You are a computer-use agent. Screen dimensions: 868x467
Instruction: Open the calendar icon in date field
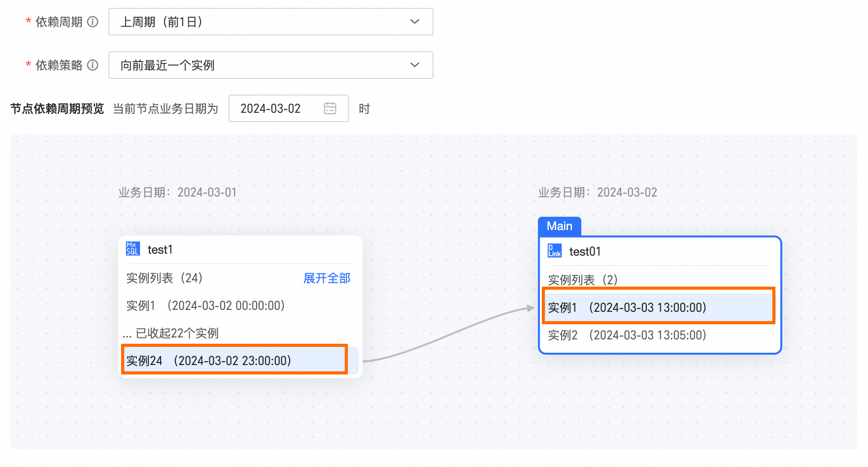(x=330, y=108)
